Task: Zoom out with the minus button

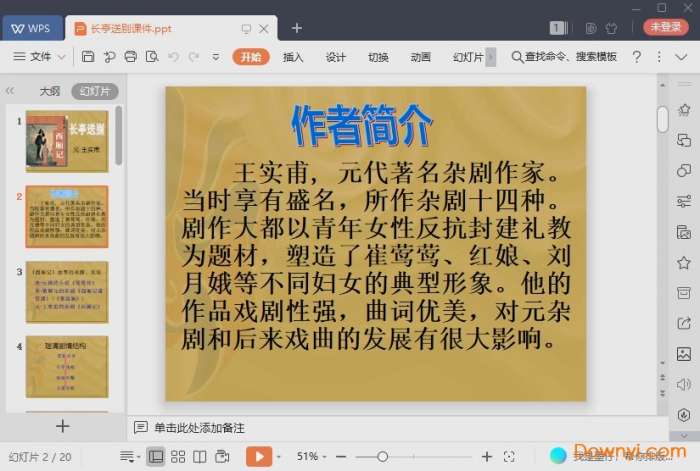Action: click(341, 457)
